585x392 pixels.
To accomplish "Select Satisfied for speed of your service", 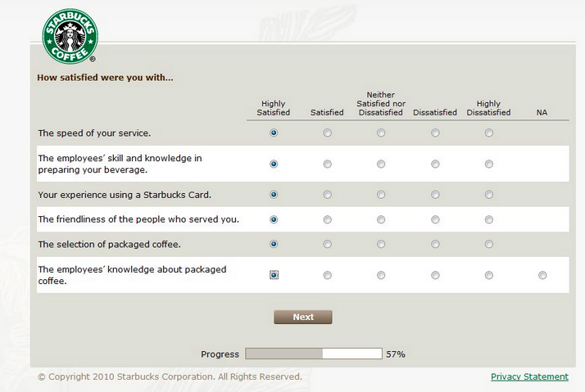I will point(328,133).
